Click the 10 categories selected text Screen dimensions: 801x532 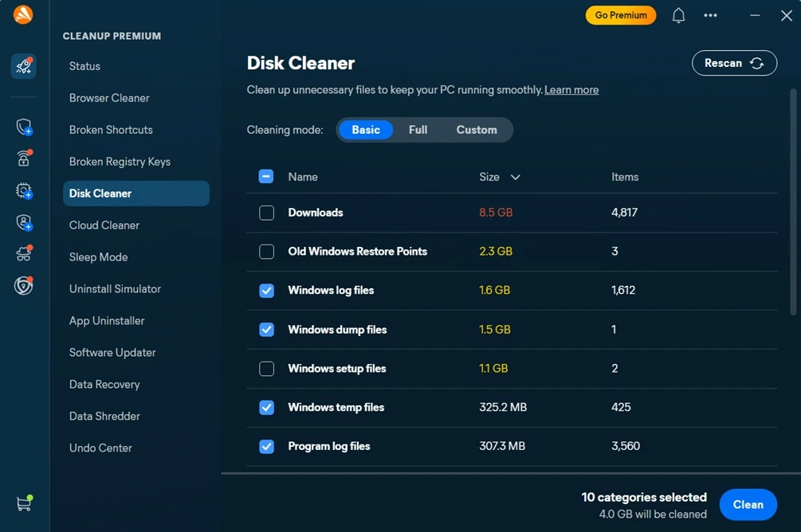pyautogui.click(x=644, y=497)
